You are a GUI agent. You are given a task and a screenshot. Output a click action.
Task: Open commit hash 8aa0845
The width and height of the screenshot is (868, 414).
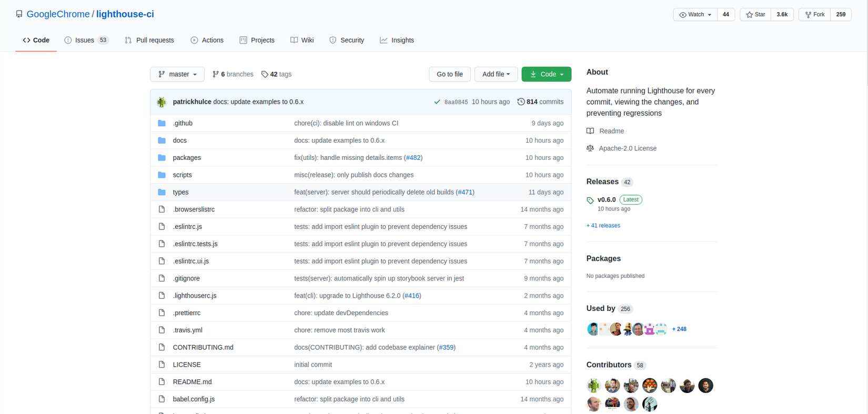[456, 102]
